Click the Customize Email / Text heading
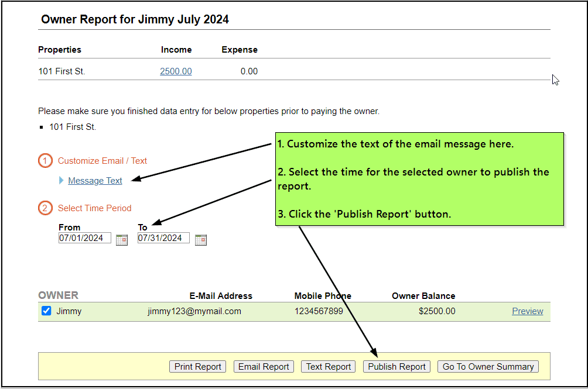 pos(102,161)
